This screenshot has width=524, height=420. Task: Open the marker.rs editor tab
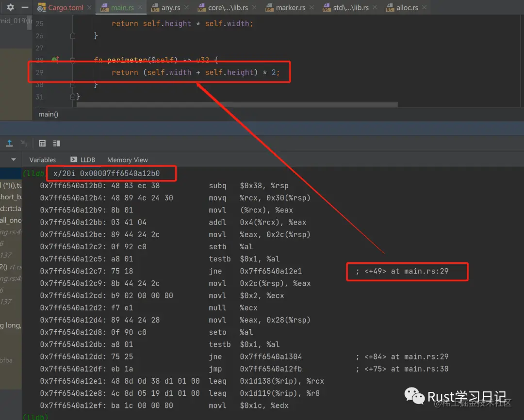(x=291, y=7)
